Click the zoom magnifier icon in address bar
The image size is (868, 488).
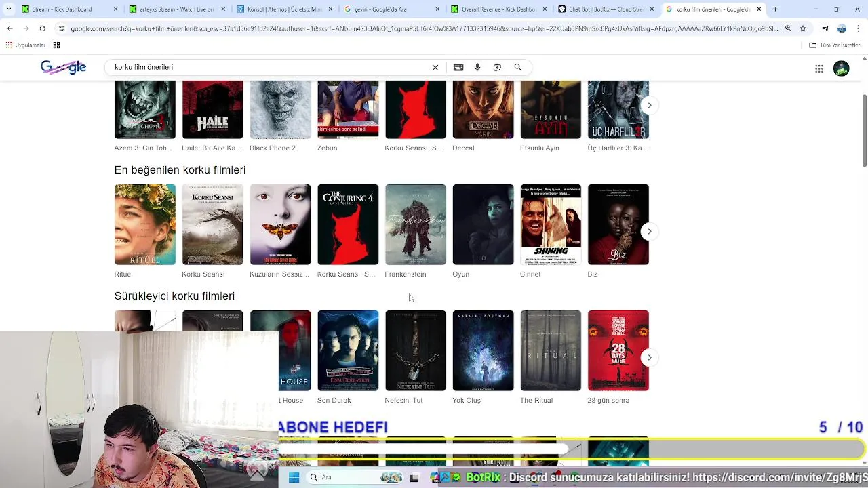tap(788, 28)
